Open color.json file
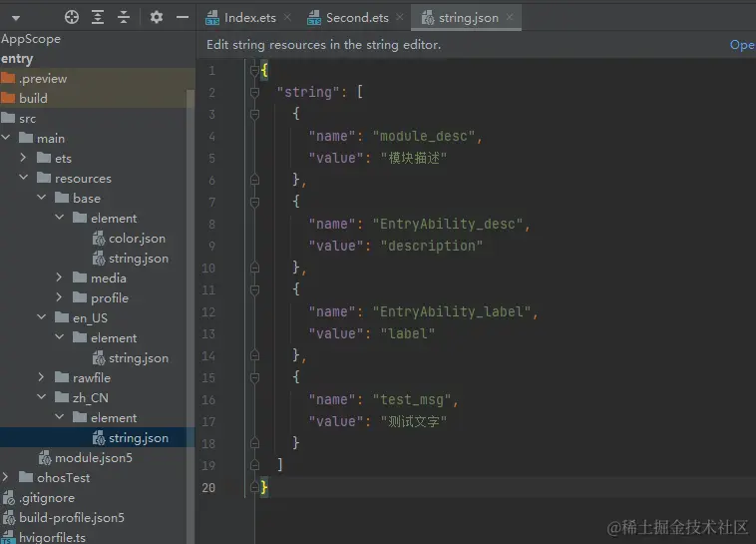This screenshot has width=756, height=544. click(x=137, y=239)
